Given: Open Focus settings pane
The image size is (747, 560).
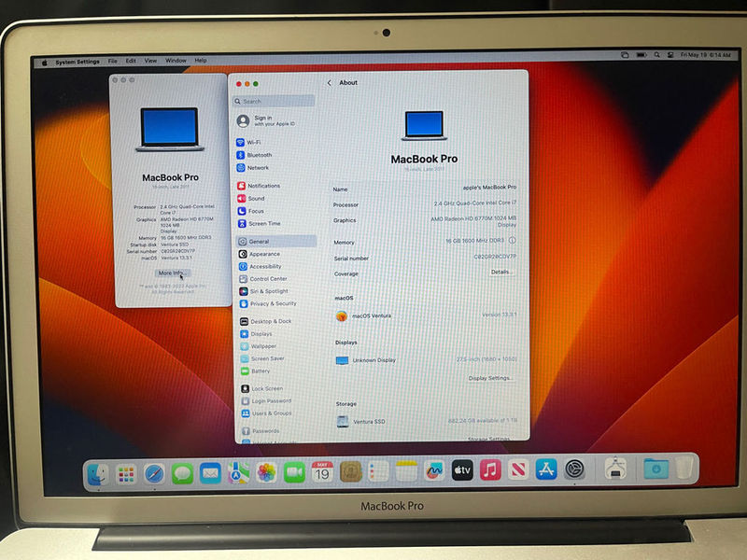Looking at the screenshot, I should pyautogui.click(x=250, y=211).
